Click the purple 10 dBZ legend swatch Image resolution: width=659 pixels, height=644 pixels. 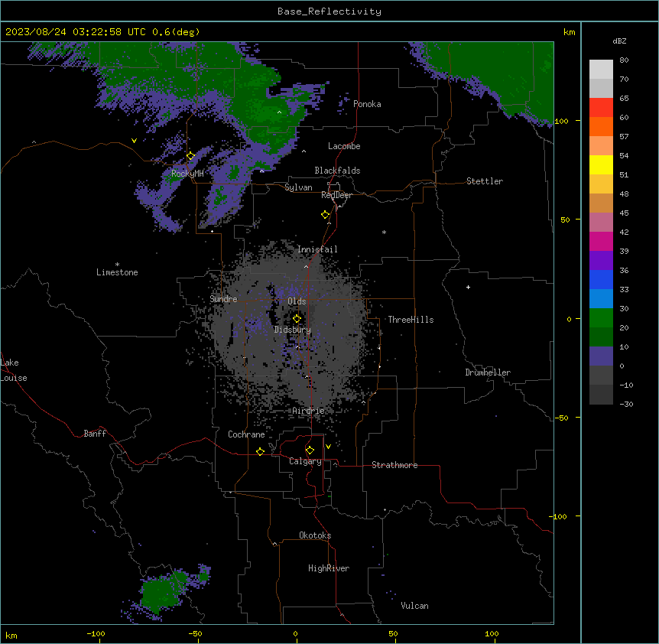click(x=601, y=356)
